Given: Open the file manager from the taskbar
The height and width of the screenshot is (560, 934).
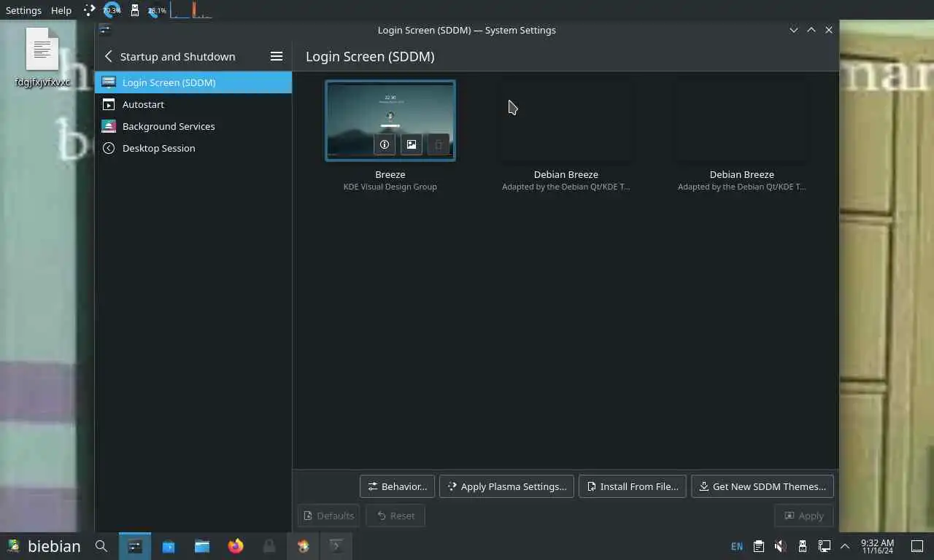Looking at the screenshot, I should pos(202,546).
